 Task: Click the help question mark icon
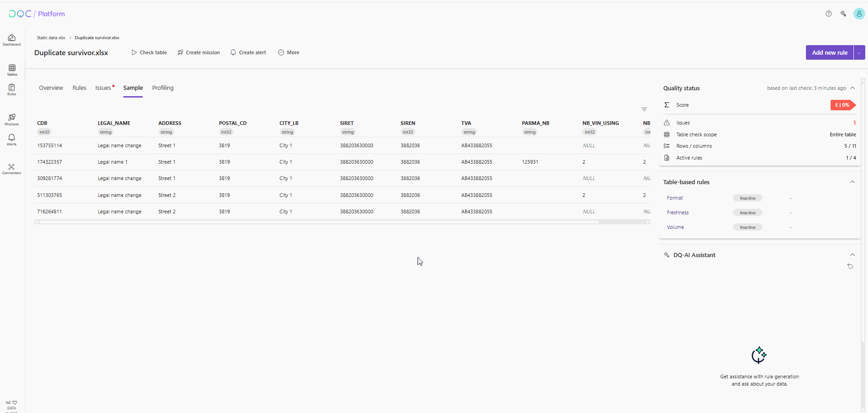(829, 14)
